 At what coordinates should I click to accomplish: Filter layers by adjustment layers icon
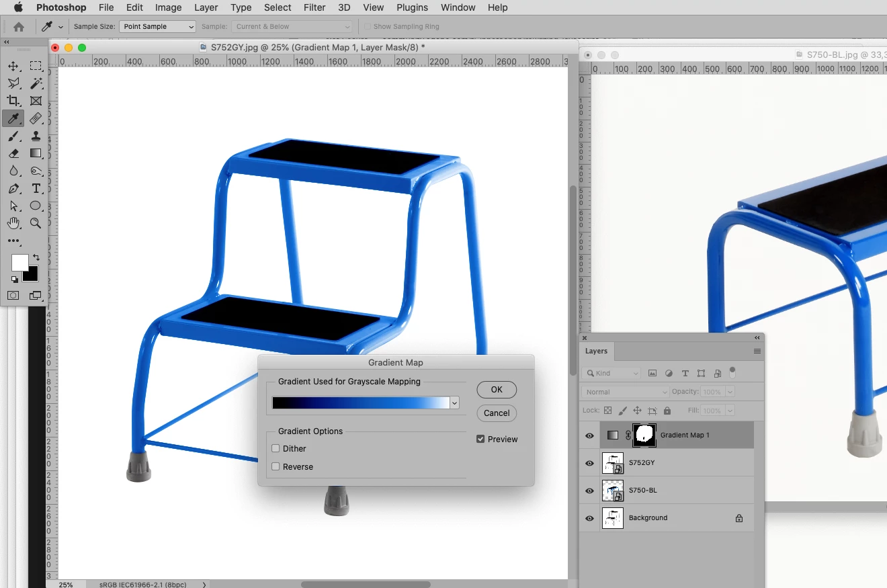coord(669,374)
